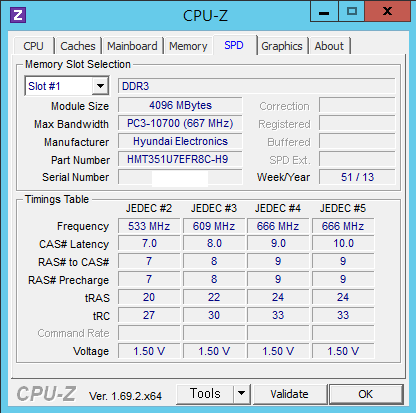The image size is (416, 413).
Task: Click the RAS# to CAS# label
Action: click(74, 262)
